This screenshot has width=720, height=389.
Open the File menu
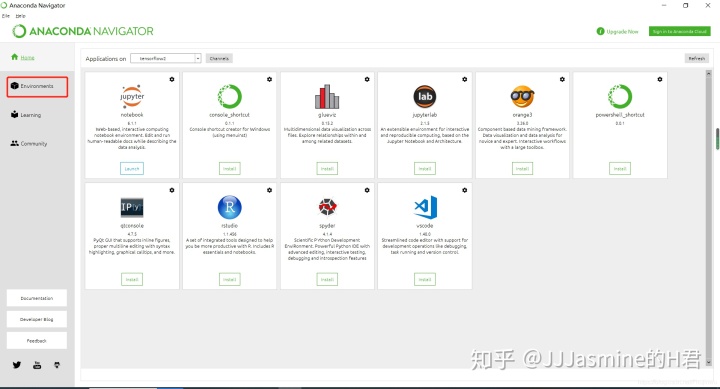pos(6,16)
